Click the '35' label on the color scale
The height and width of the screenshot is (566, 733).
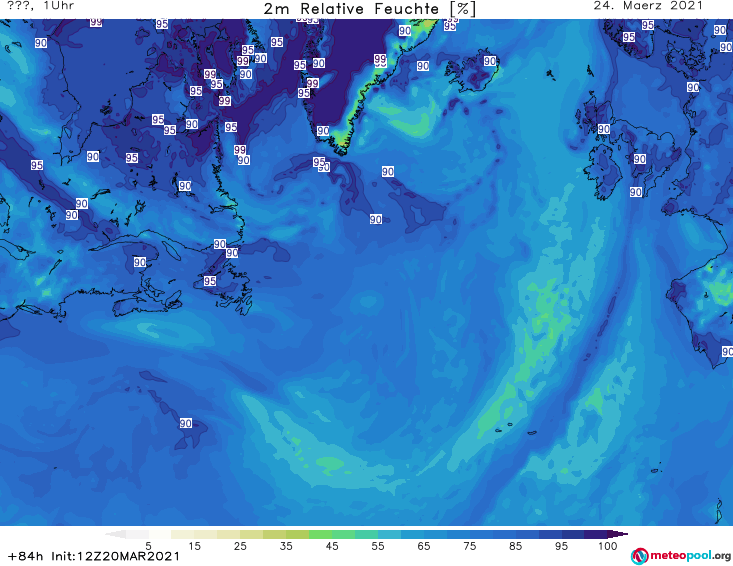click(x=286, y=546)
